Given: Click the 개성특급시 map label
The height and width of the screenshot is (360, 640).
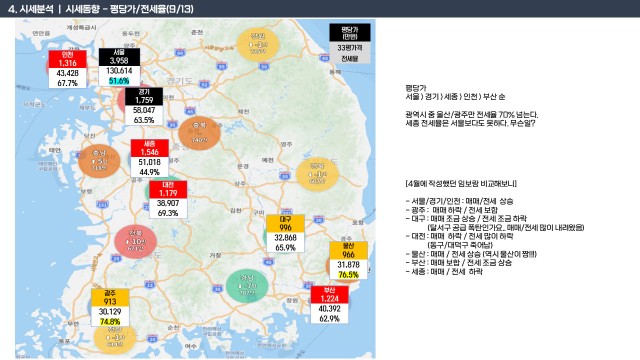Looking at the screenshot, I should (81, 27).
